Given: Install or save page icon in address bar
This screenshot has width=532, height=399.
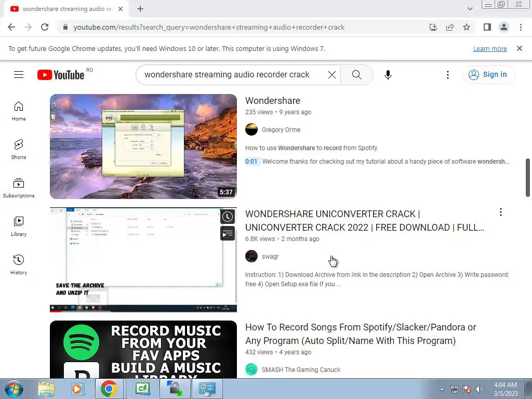Looking at the screenshot, I should (x=433, y=27).
